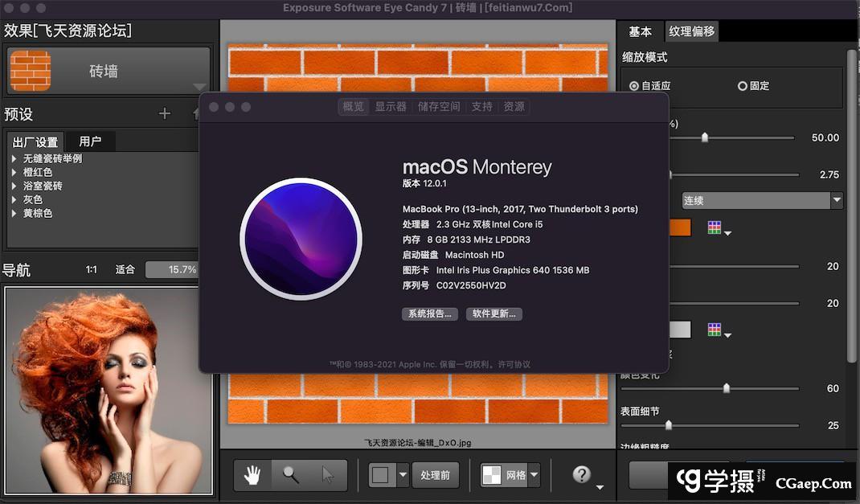The image size is (860, 504).
Task: Click the color grid icon beside the orange swatch
Action: point(715,227)
